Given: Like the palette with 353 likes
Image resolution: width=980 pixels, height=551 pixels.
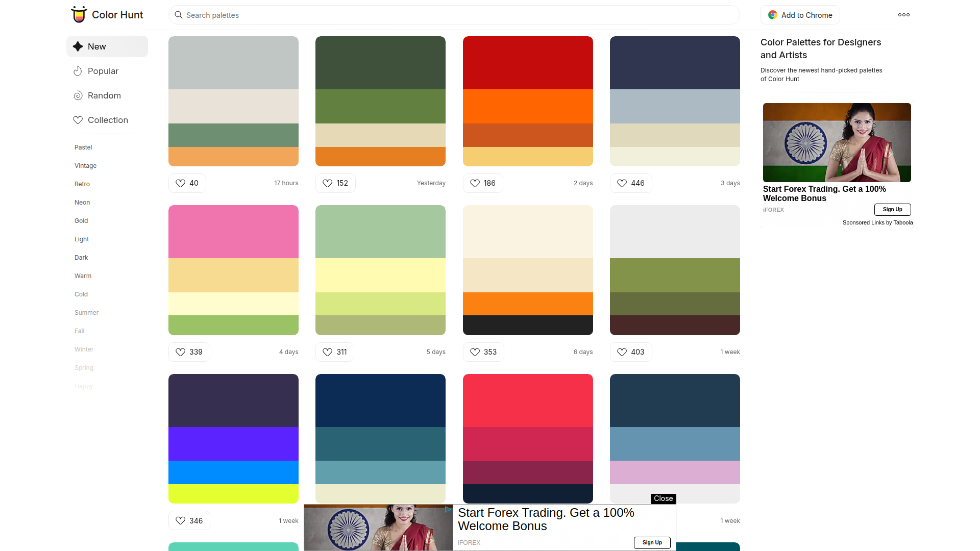Looking at the screenshot, I should (x=483, y=352).
